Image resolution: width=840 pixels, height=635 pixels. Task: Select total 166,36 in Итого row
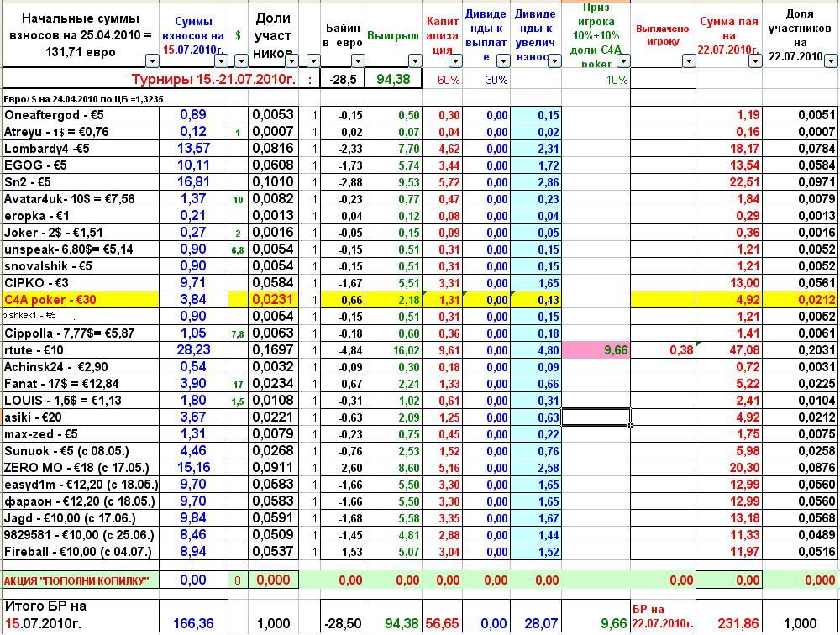click(193, 616)
